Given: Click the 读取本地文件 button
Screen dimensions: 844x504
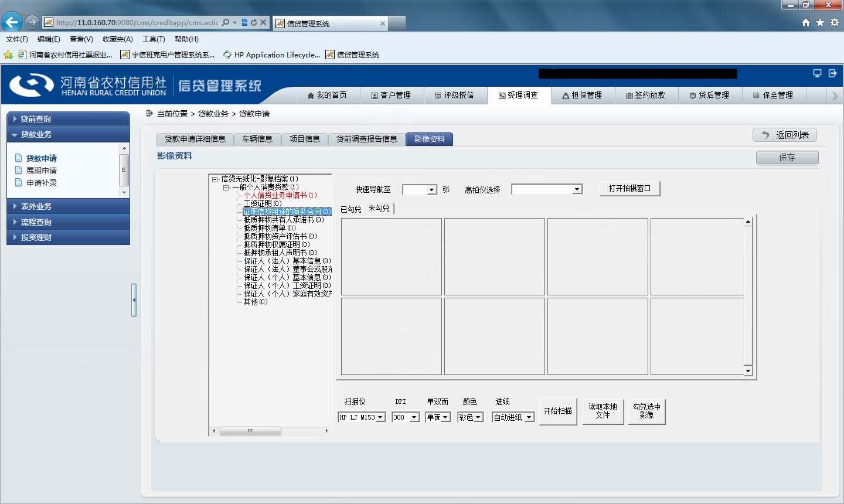Looking at the screenshot, I should pyautogui.click(x=603, y=411).
